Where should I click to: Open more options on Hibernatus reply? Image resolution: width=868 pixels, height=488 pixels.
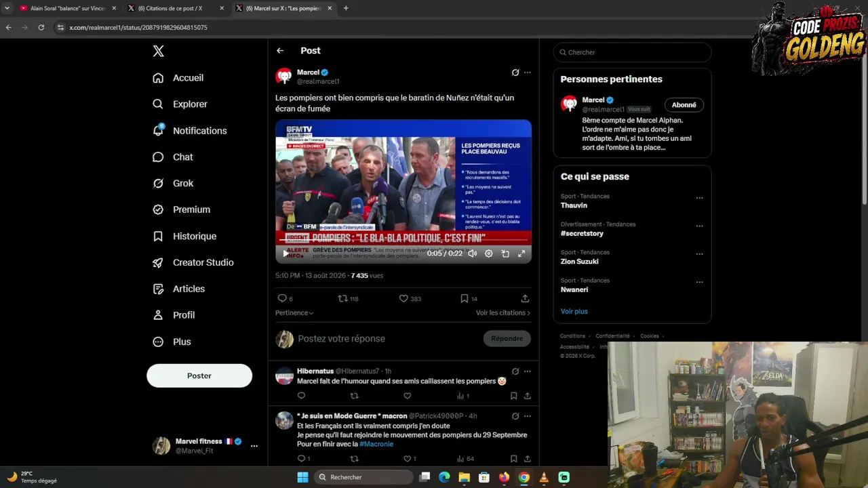click(x=528, y=371)
